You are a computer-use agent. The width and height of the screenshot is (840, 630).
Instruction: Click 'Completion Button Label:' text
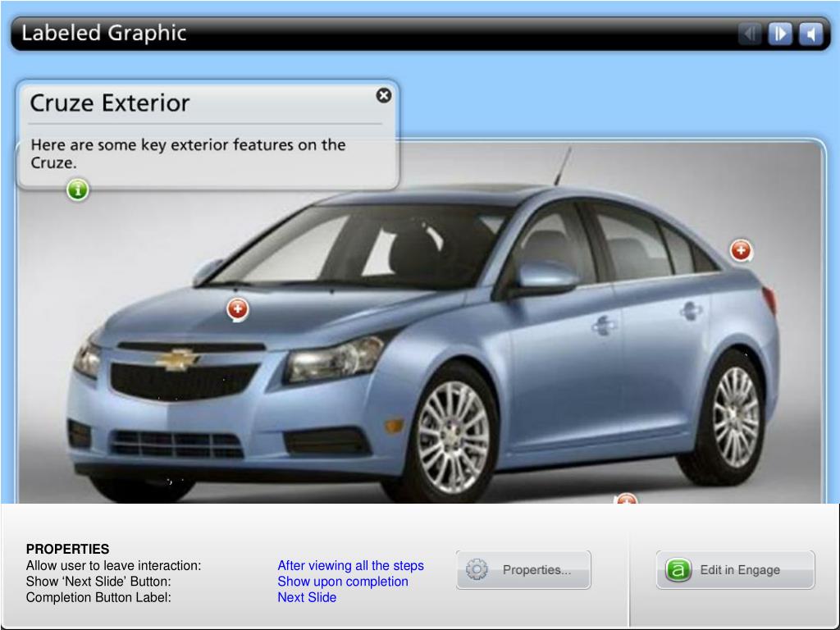click(x=98, y=597)
